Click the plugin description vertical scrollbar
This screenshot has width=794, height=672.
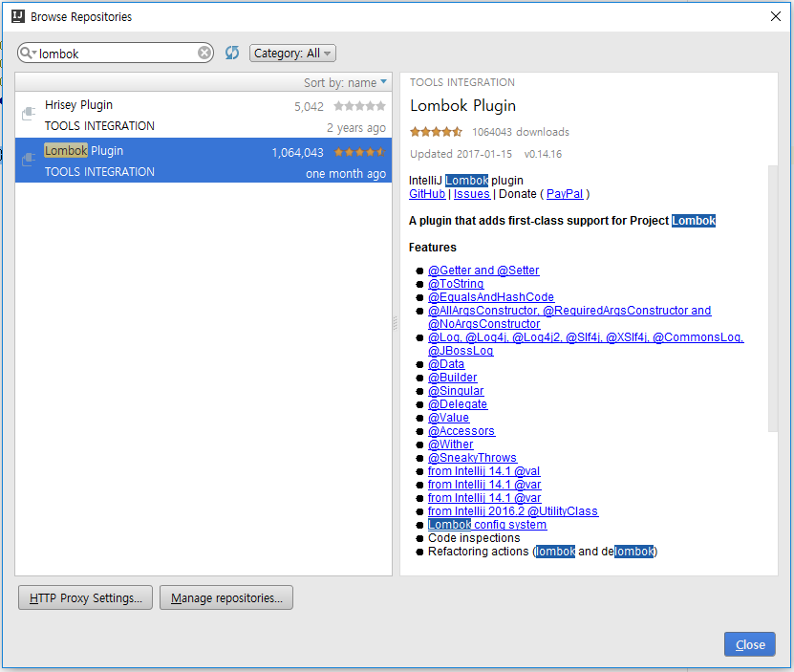pos(773,298)
